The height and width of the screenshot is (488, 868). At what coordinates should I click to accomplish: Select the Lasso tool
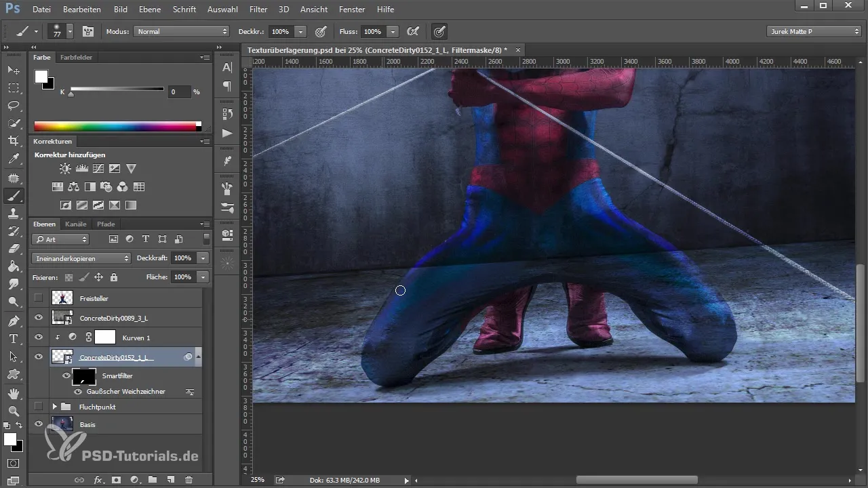tap(13, 106)
